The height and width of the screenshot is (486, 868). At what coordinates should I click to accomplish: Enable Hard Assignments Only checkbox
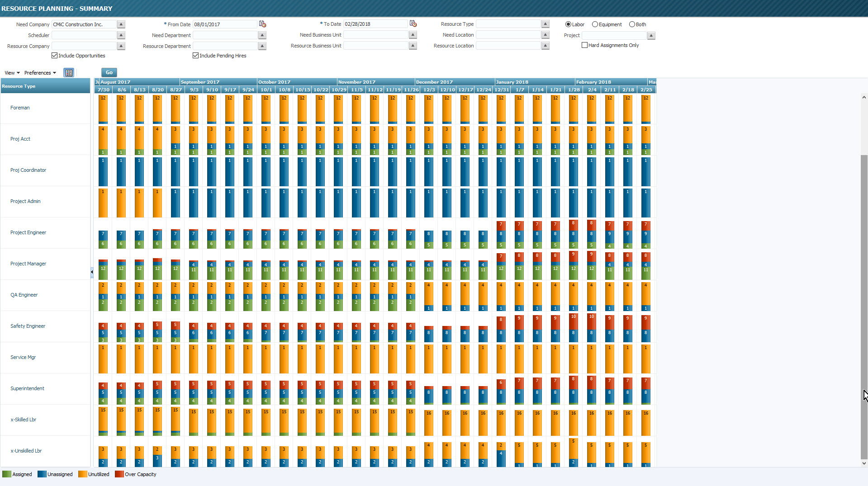pos(584,45)
